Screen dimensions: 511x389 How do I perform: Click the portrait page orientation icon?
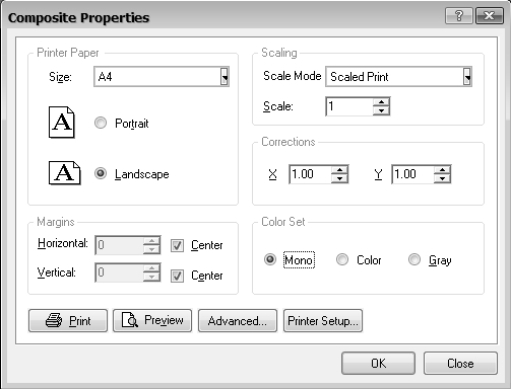[x=62, y=122]
